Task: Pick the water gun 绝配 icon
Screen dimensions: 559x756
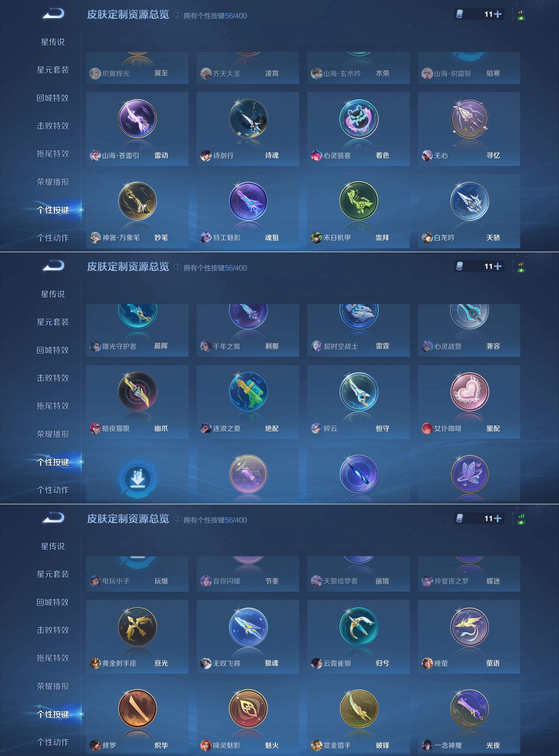Action: (x=248, y=391)
